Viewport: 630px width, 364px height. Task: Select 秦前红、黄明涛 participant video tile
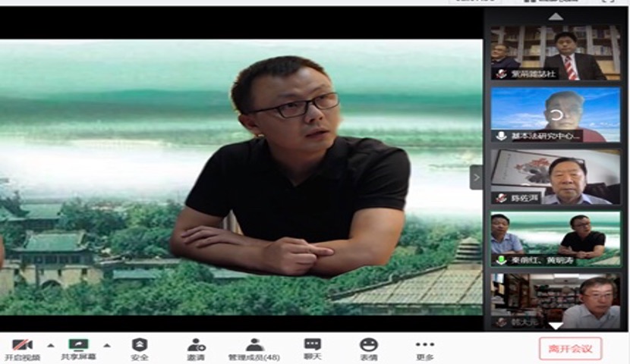(555, 238)
